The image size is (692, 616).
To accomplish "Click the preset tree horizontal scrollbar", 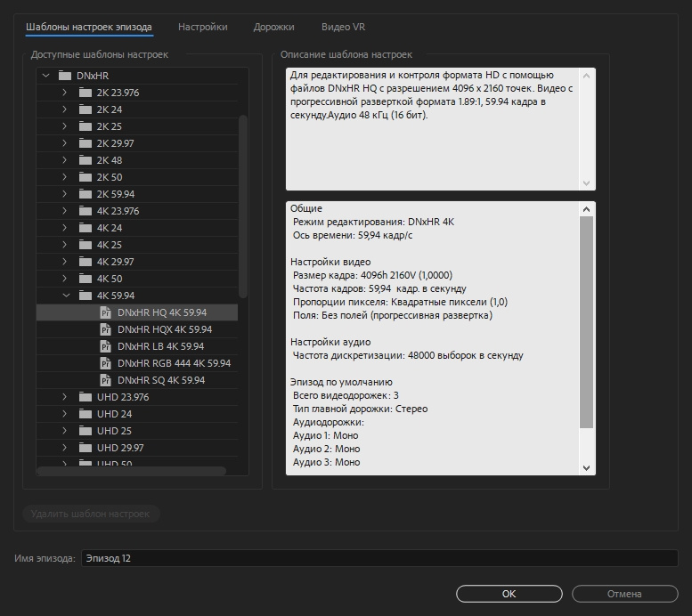I will (132, 471).
